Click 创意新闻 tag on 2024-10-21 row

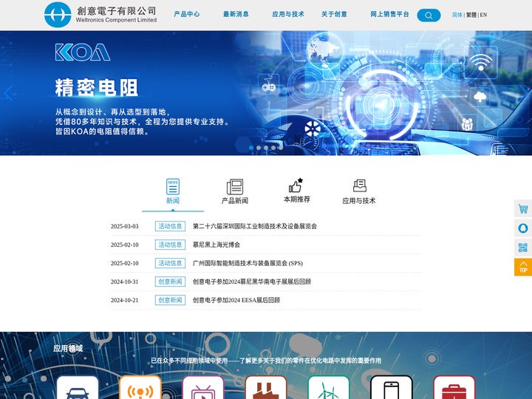click(171, 300)
